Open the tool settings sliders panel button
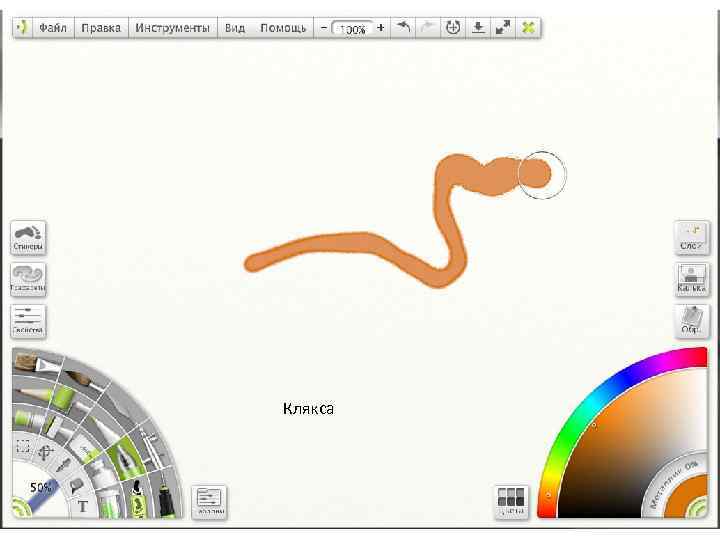This screenshot has width=720, height=540. tap(28, 321)
